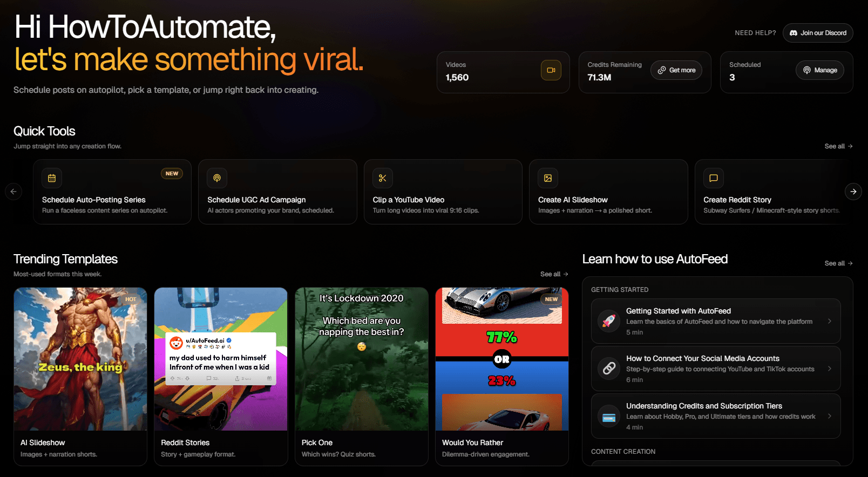Image resolution: width=868 pixels, height=477 pixels.
Task: Click the rocket icon for Getting Started guide
Action: click(x=609, y=321)
